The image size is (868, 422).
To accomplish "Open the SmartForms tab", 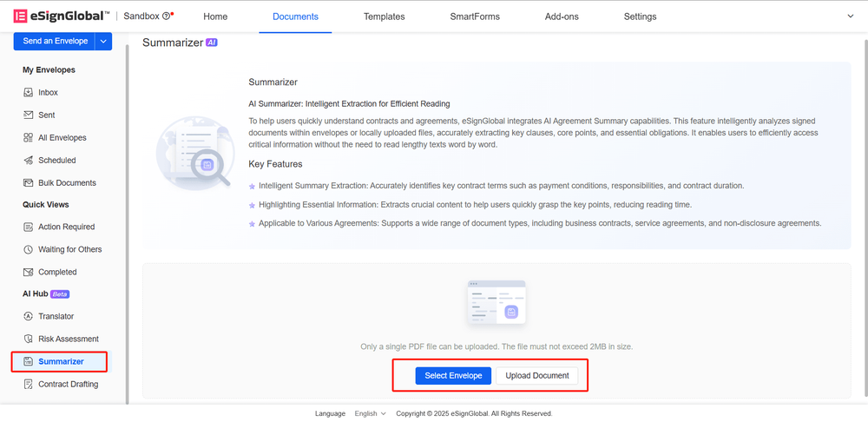I will 473,16.
